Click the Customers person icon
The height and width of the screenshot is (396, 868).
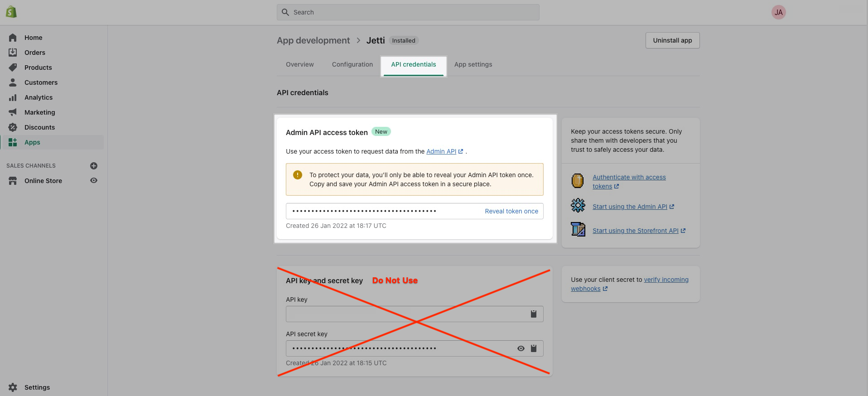click(x=13, y=82)
